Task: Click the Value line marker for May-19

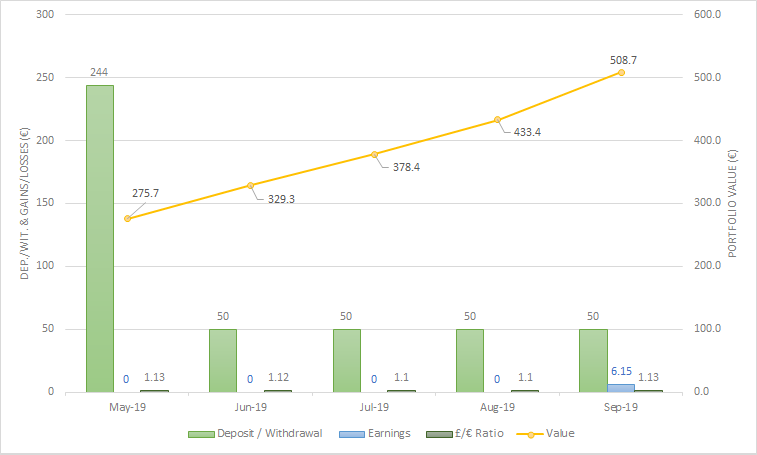Action: pyautogui.click(x=127, y=218)
